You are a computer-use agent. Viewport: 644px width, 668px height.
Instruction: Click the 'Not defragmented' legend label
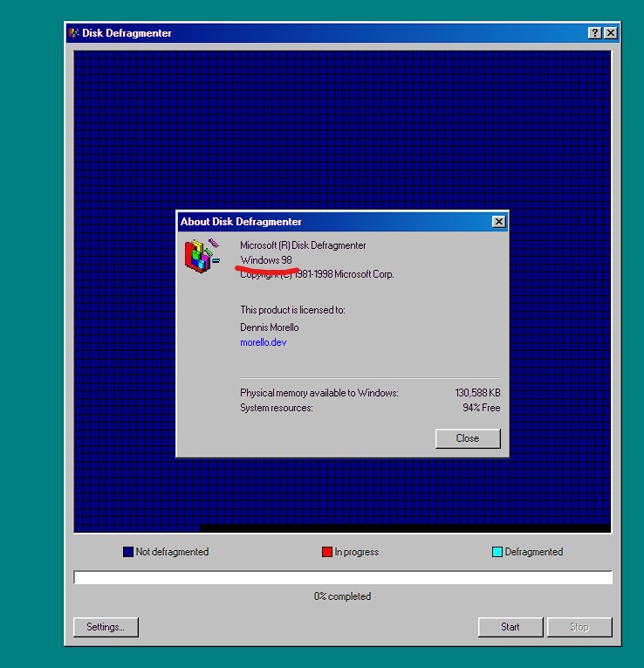click(172, 552)
